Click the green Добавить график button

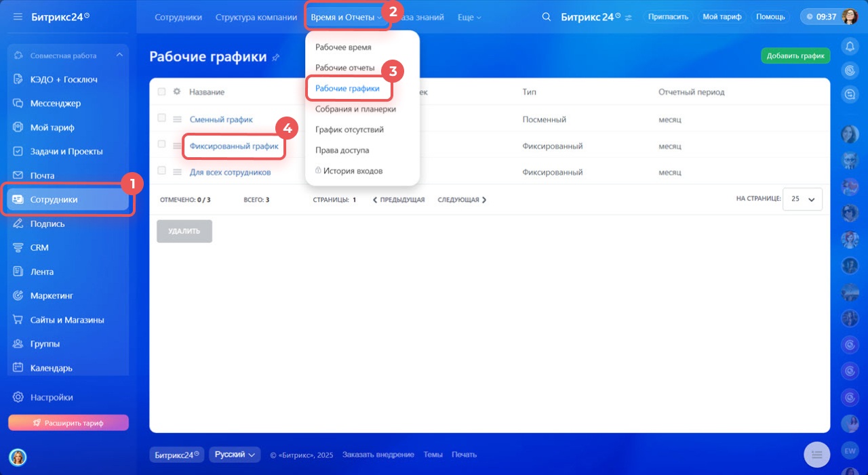point(795,56)
